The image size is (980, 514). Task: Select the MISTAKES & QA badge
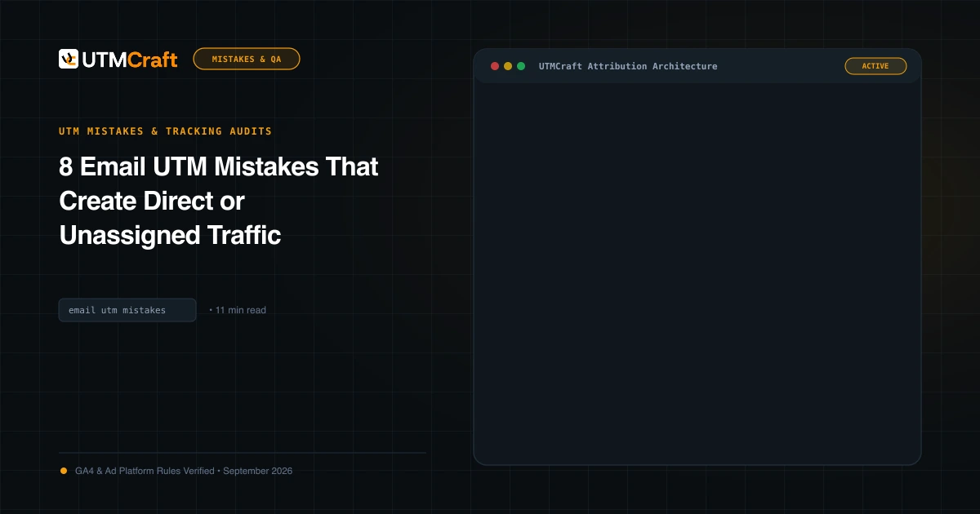247,59
